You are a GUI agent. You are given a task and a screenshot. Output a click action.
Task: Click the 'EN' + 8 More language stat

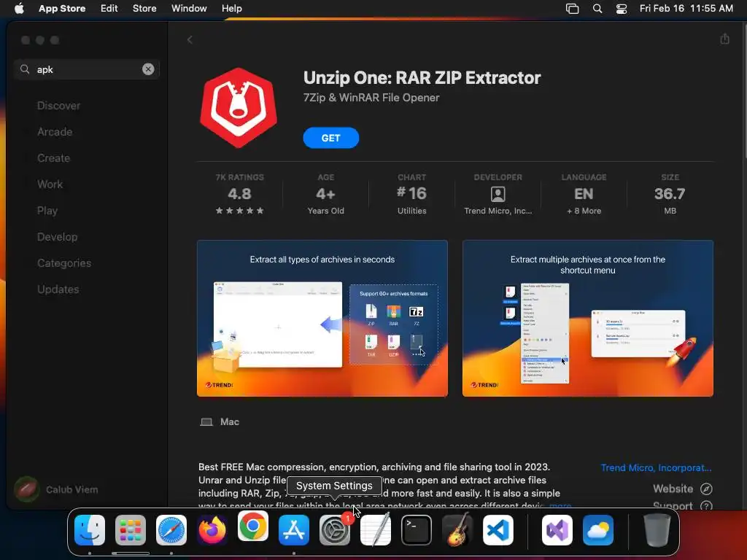coord(584,194)
